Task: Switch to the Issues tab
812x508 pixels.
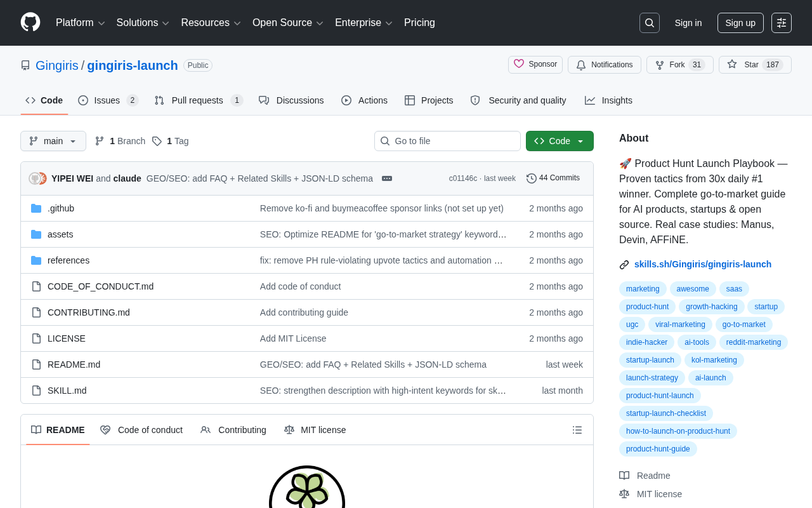Action: click(108, 100)
